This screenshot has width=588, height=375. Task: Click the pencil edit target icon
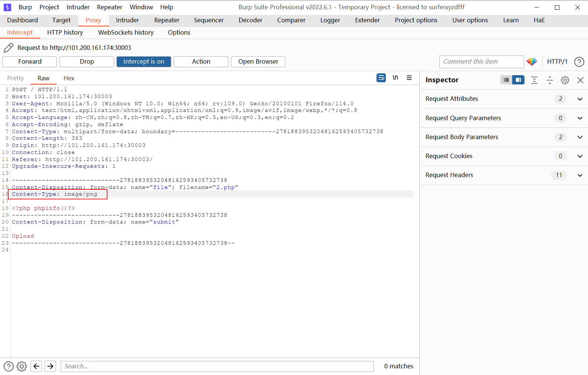9,48
